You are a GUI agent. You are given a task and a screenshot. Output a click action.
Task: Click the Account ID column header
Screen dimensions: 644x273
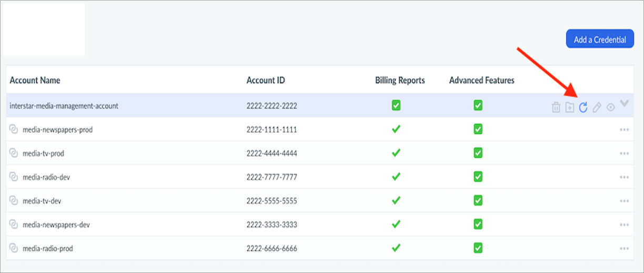click(266, 81)
